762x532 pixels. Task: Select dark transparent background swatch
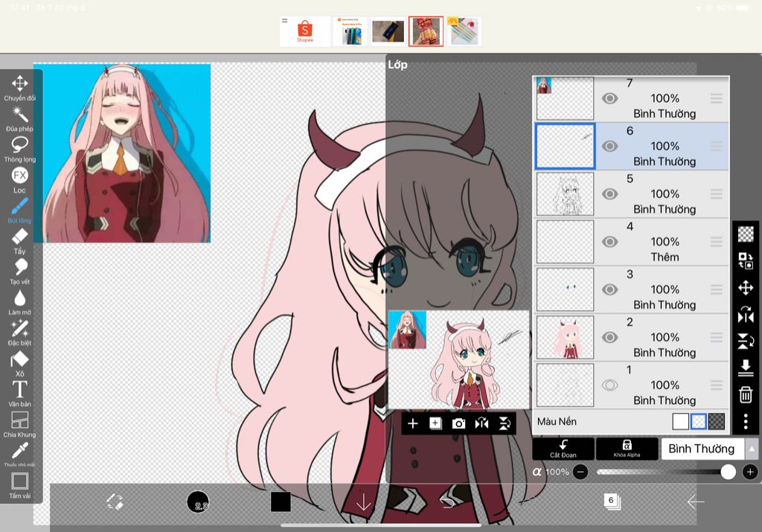click(717, 422)
